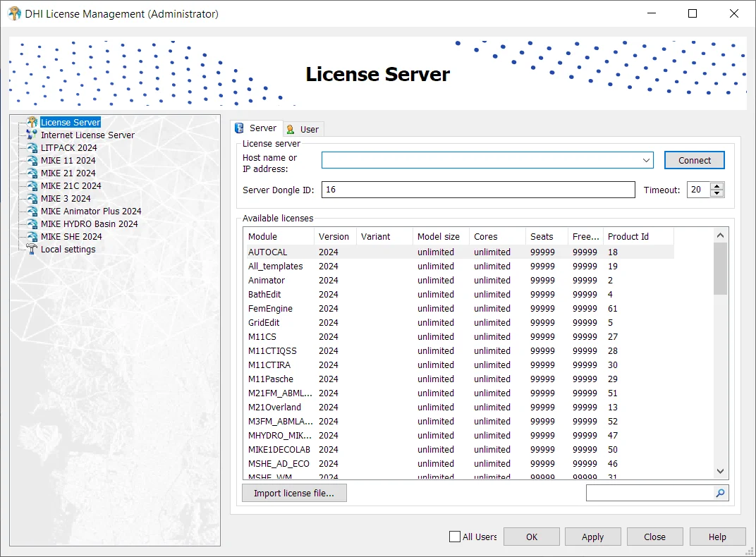Click Import license file button
This screenshot has width=756, height=557.
[294, 493]
